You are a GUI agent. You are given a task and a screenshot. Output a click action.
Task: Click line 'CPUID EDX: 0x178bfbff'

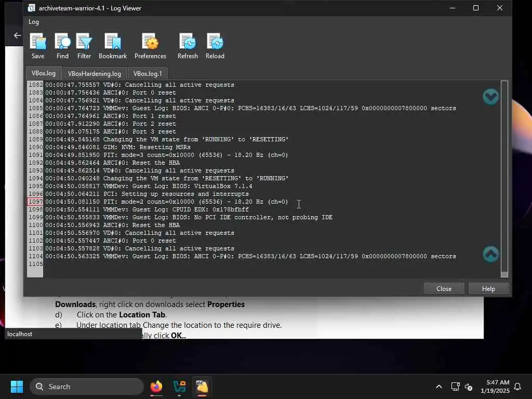[147, 210]
